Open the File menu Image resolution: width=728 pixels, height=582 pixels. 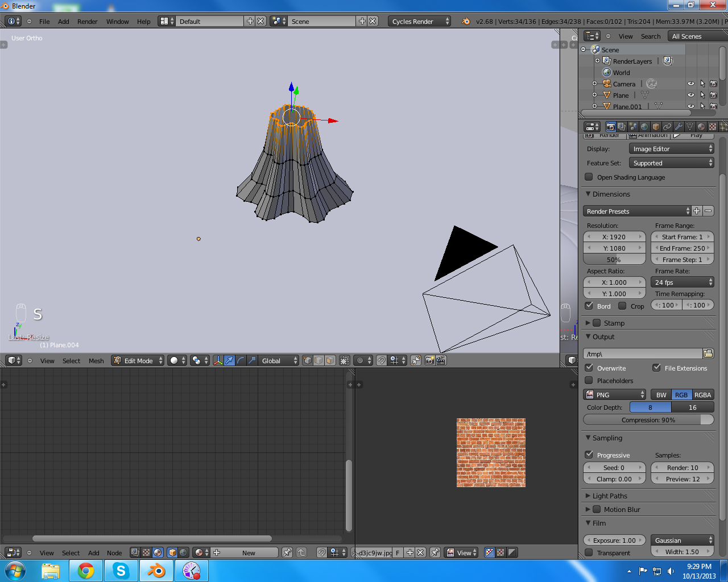44,22
